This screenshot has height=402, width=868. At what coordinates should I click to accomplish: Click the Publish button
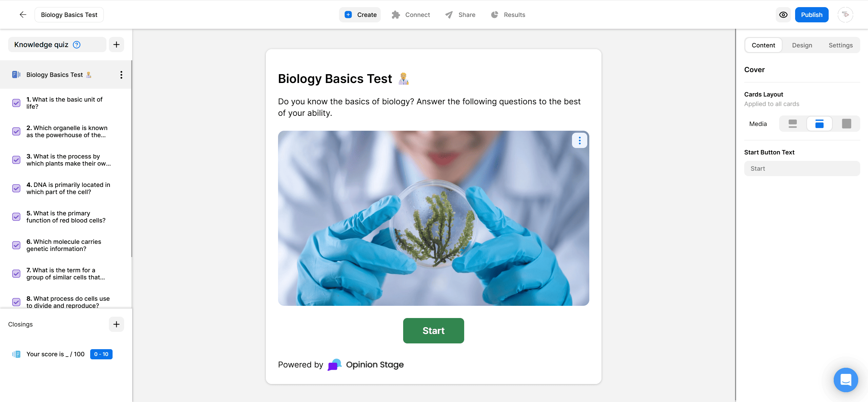(812, 15)
